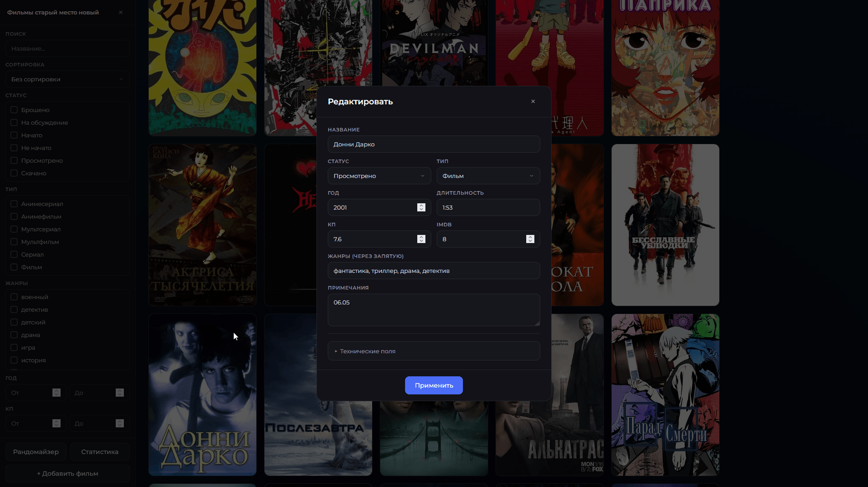
Task: Click the Жанры field in the dialog
Action: [434, 271]
